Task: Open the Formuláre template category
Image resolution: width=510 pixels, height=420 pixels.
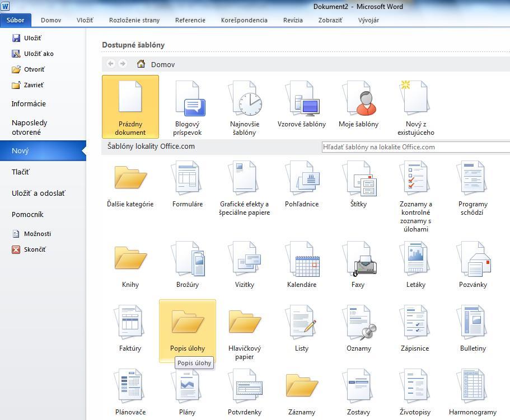Action: pyautogui.click(x=188, y=185)
